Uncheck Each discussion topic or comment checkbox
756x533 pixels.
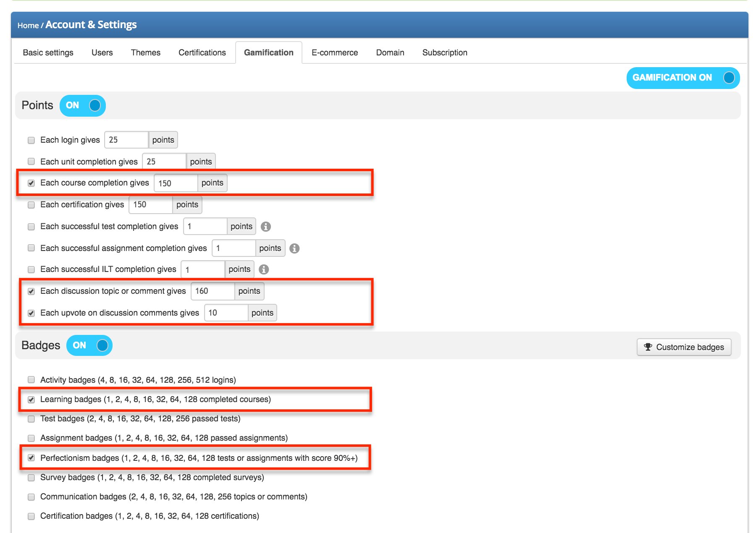tap(31, 291)
